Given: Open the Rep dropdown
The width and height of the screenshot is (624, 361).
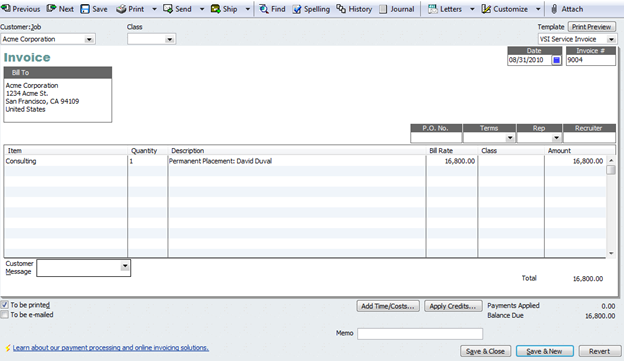Looking at the screenshot, I should point(556,138).
